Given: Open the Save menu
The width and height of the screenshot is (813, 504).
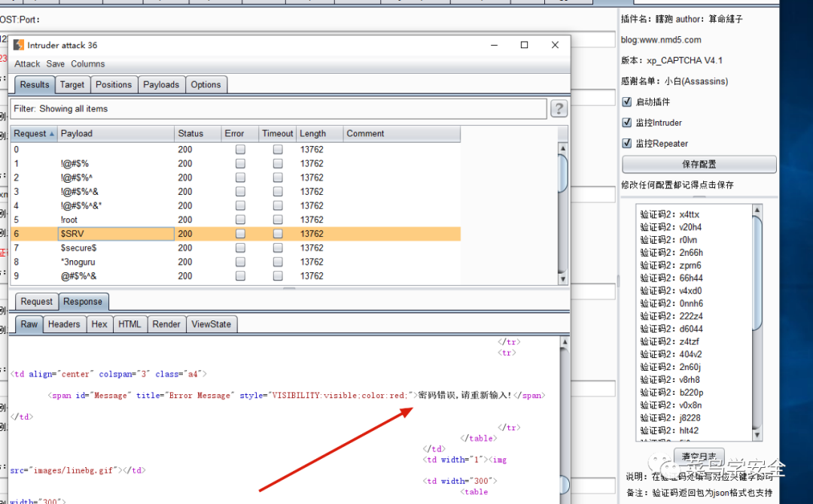Looking at the screenshot, I should (56, 64).
